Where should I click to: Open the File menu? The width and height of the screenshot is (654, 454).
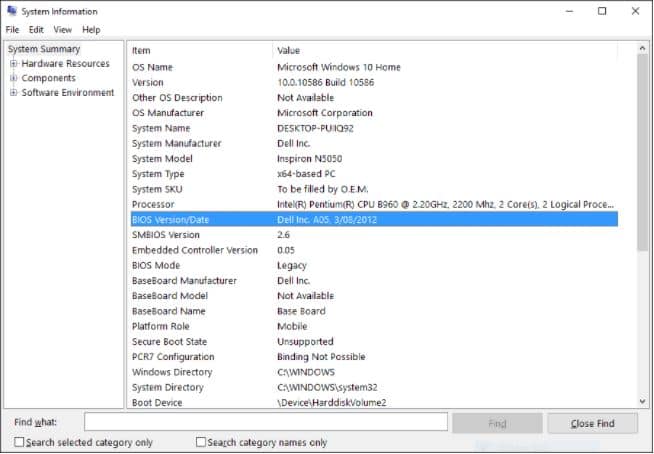tap(12, 30)
